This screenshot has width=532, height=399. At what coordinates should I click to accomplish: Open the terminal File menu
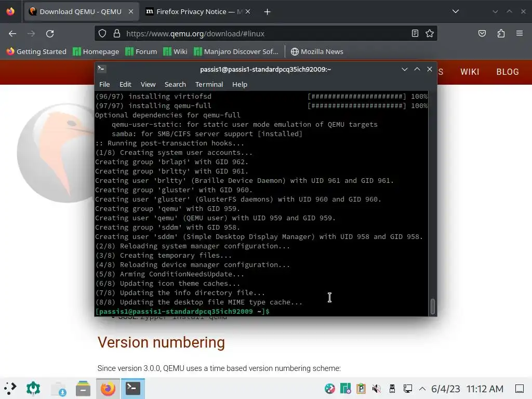click(x=104, y=85)
